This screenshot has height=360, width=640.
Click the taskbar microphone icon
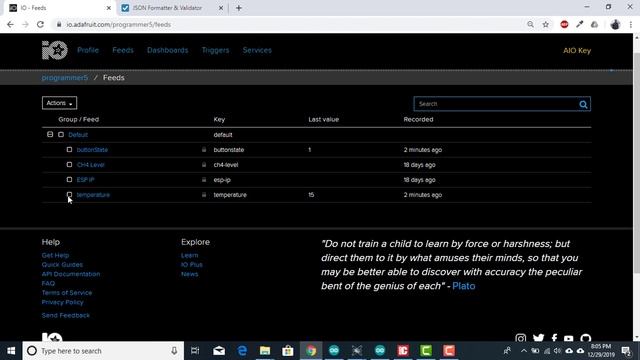(x=174, y=351)
